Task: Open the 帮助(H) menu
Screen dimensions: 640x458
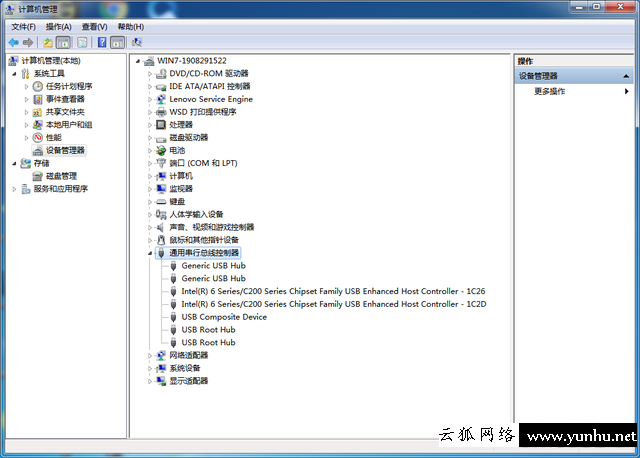Action: pos(131,27)
